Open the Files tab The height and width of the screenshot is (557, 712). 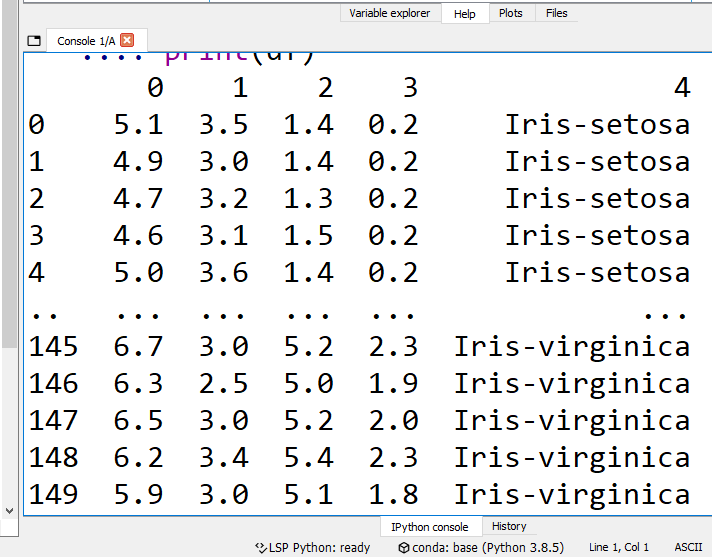coord(556,13)
